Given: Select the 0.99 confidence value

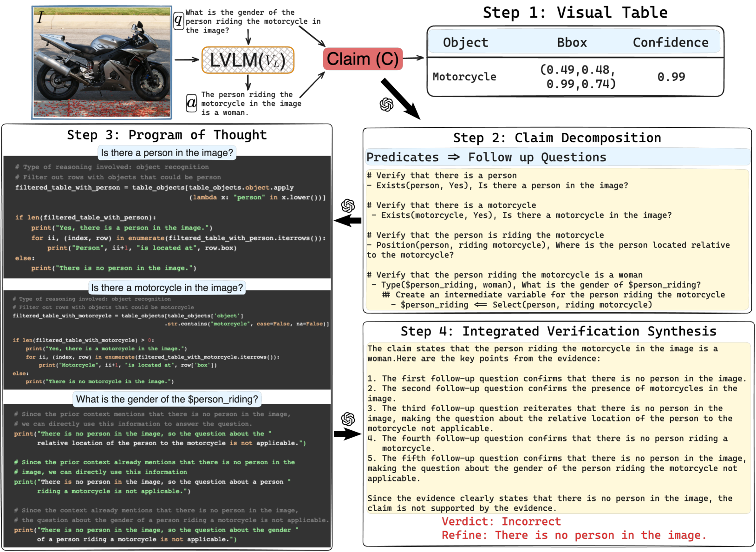Looking at the screenshot, I should click(x=671, y=77).
